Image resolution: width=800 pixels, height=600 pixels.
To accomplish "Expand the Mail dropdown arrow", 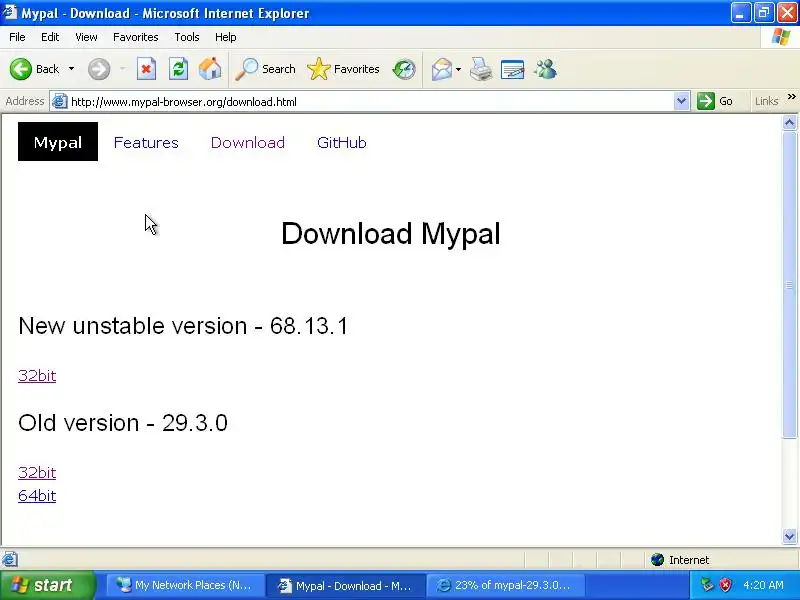I will (x=458, y=69).
